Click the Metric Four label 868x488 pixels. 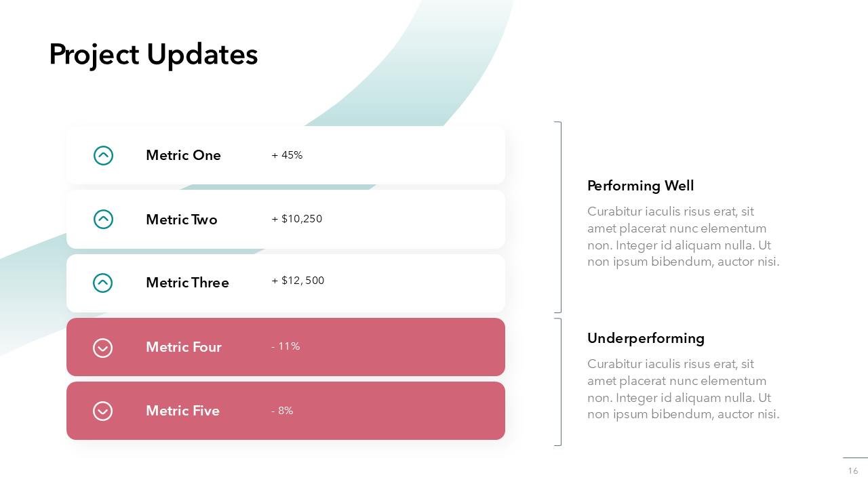click(x=184, y=347)
